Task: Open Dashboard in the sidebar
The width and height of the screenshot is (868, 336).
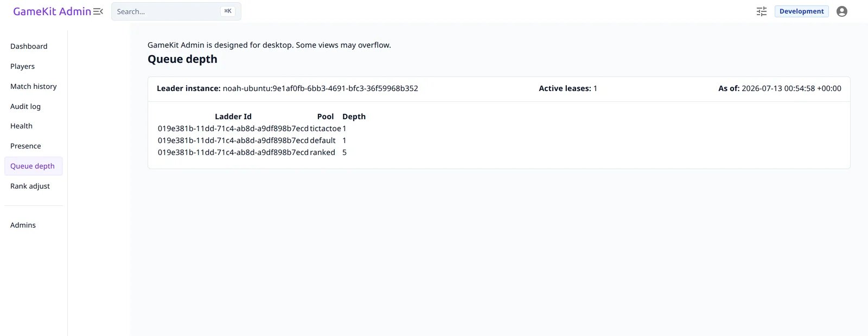Action: click(x=29, y=47)
